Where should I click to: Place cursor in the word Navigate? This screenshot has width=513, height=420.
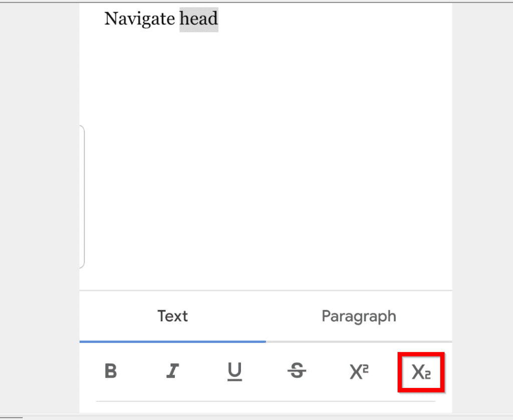click(x=140, y=19)
